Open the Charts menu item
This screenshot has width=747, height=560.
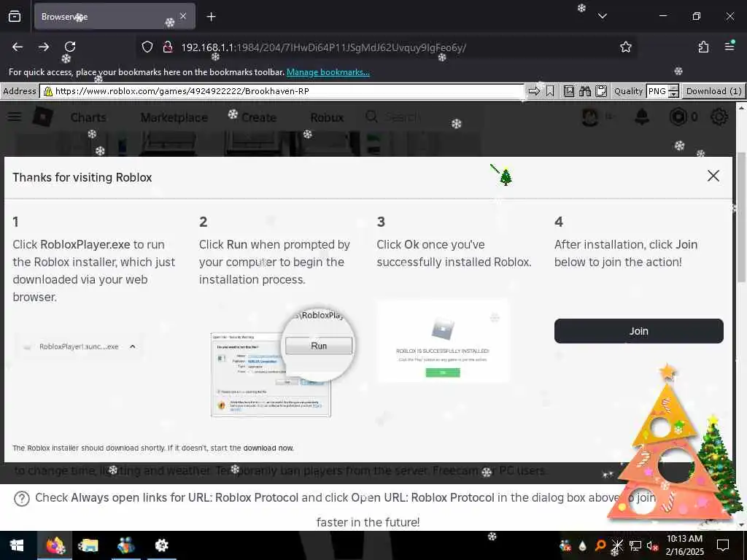tap(88, 117)
